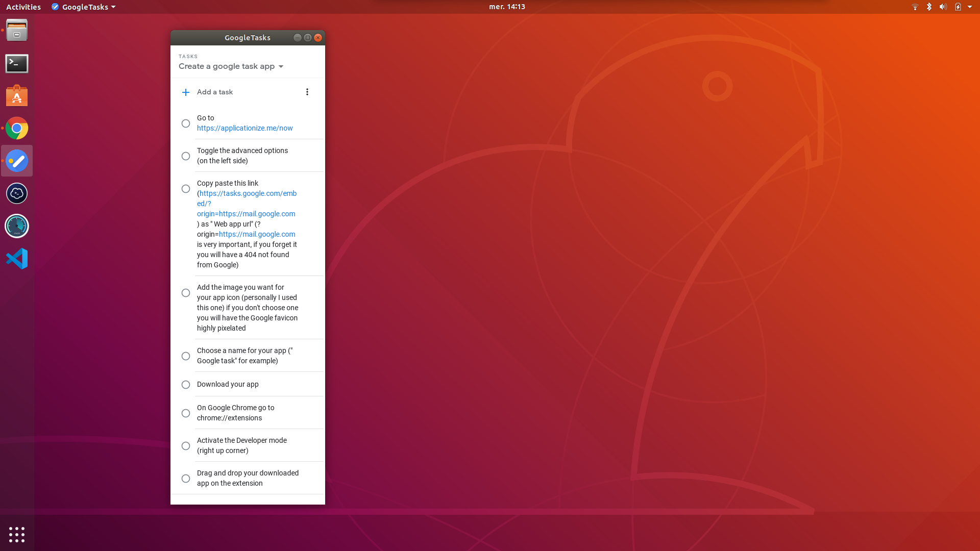Click the battery indicator in top bar
Screen dimensions: 980x551
(958, 7)
